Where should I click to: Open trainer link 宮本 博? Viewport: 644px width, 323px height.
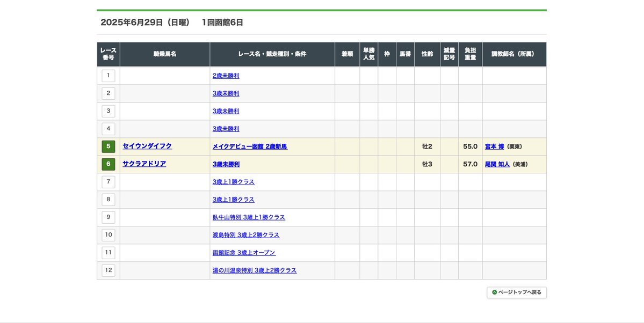(x=495, y=146)
